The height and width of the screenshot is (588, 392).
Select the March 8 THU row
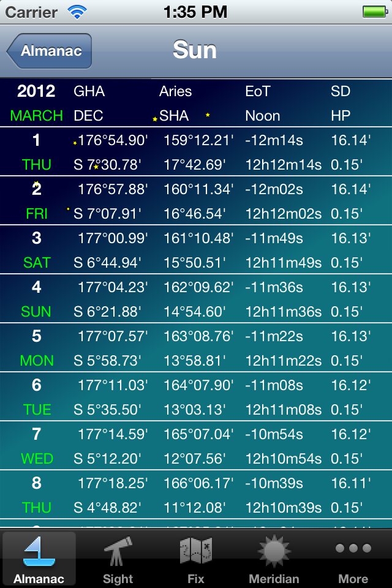pos(196,495)
